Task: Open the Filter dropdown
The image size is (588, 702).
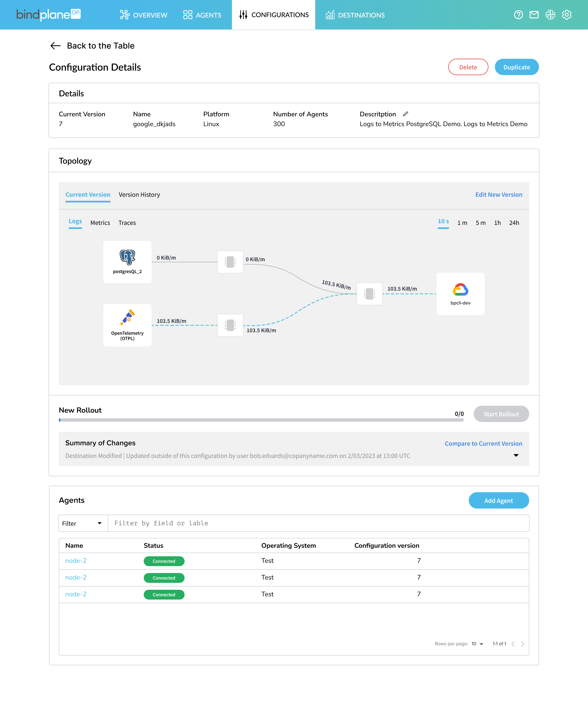Action: [x=83, y=523]
